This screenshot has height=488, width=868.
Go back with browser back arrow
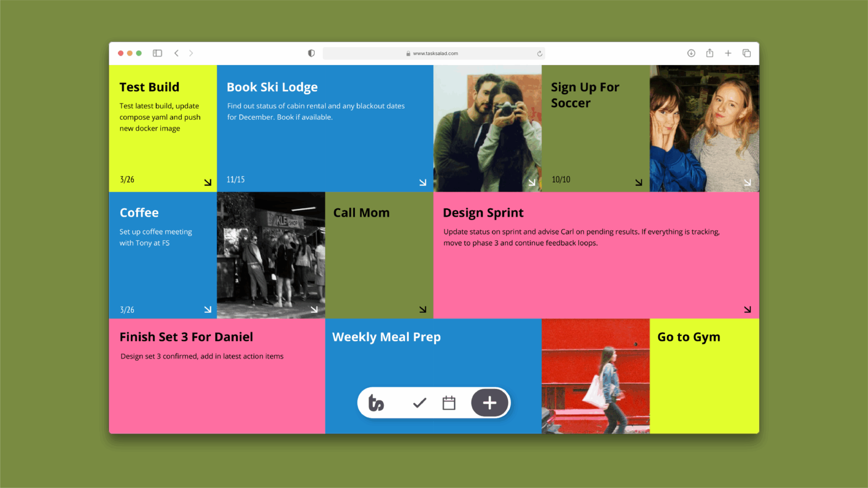tap(176, 53)
